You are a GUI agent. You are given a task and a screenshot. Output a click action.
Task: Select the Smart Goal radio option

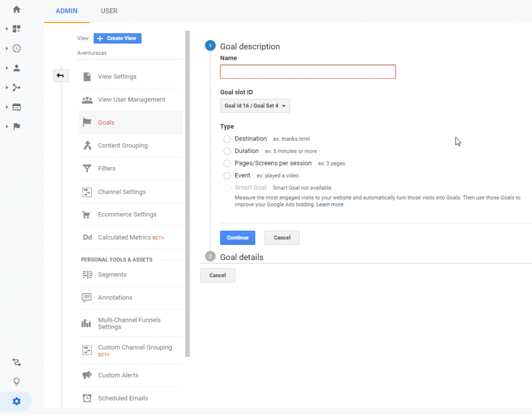(227, 188)
